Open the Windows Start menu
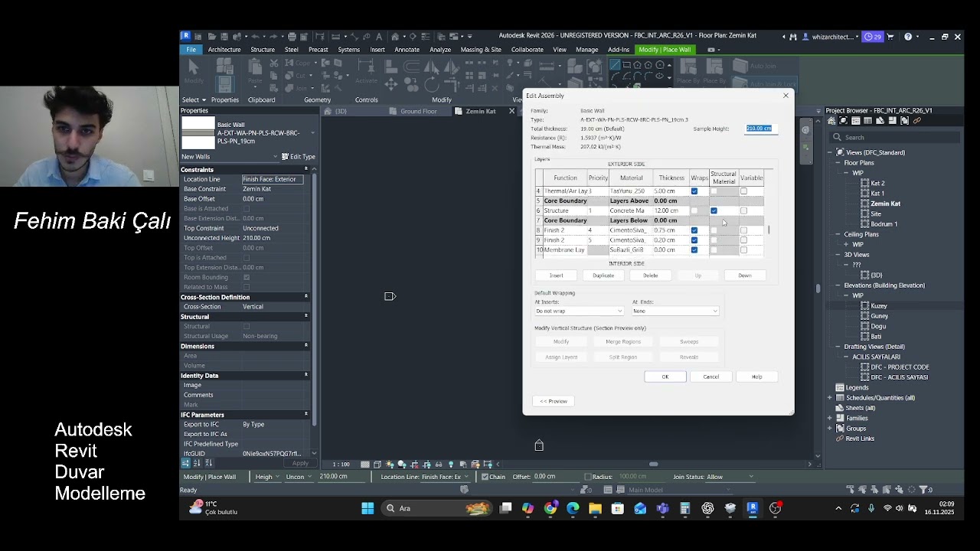This screenshot has height=551, width=980. pyautogui.click(x=367, y=508)
